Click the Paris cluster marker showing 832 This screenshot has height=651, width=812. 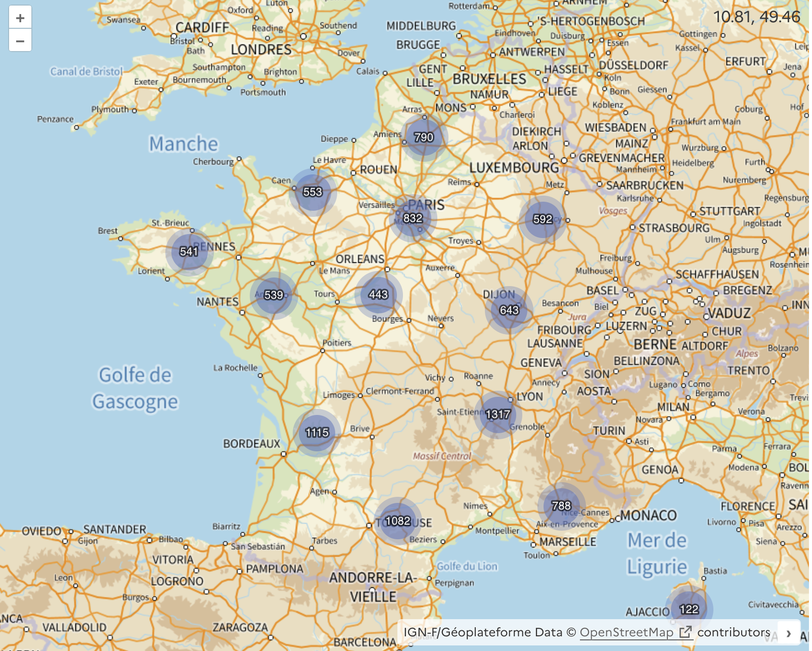click(413, 218)
